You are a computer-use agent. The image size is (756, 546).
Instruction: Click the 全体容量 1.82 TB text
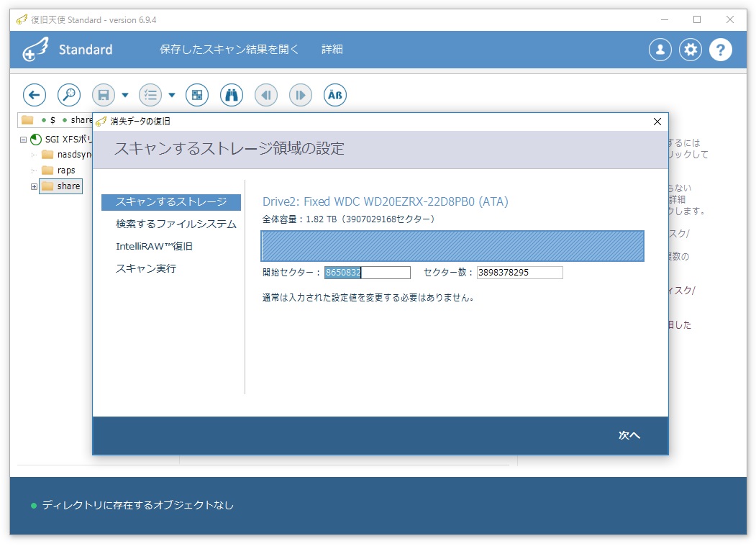point(348,219)
